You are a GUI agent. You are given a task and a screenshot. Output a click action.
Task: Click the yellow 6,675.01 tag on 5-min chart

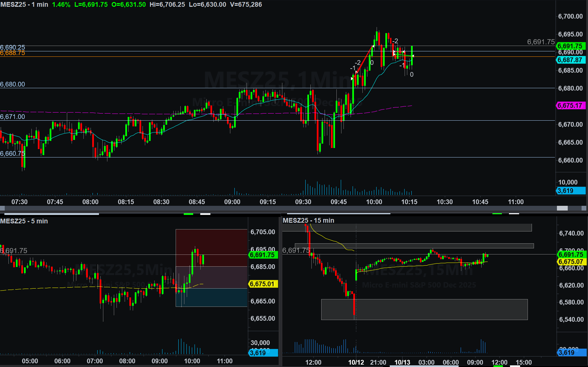click(x=263, y=284)
